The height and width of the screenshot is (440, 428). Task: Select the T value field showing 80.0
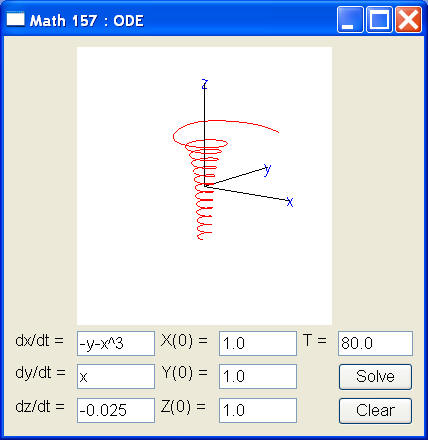click(x=375, y=343)
